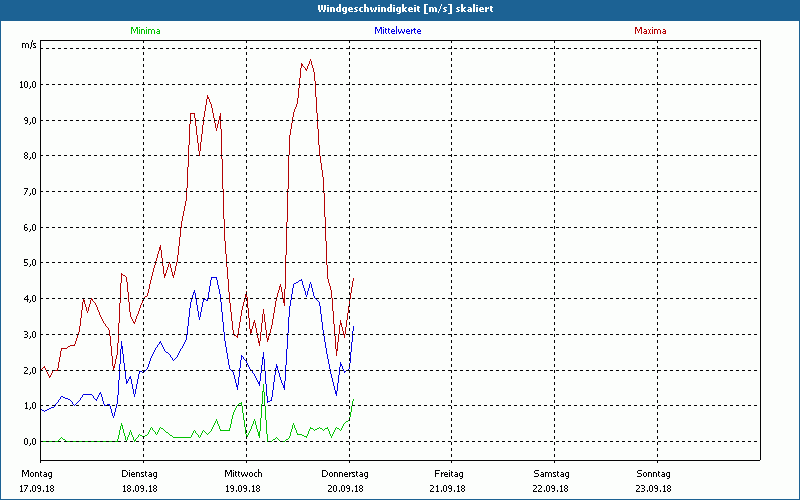800x500 pixels.
Task: Click the 6,0 y-axis value
Action: point(30,228)
